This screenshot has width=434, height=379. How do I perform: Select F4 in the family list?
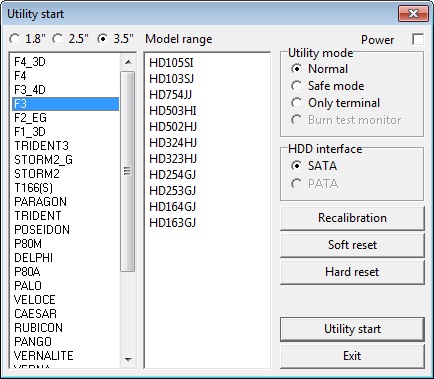[x=66, y=76]
